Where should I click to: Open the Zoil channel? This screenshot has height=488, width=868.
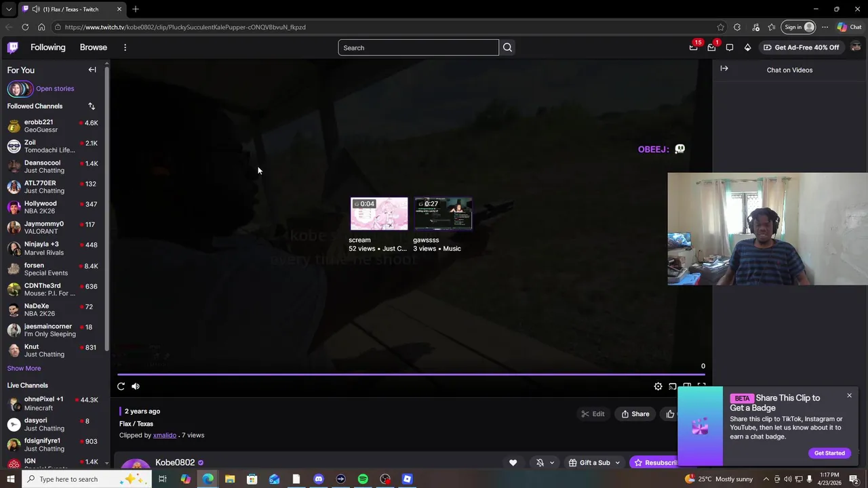53,146
